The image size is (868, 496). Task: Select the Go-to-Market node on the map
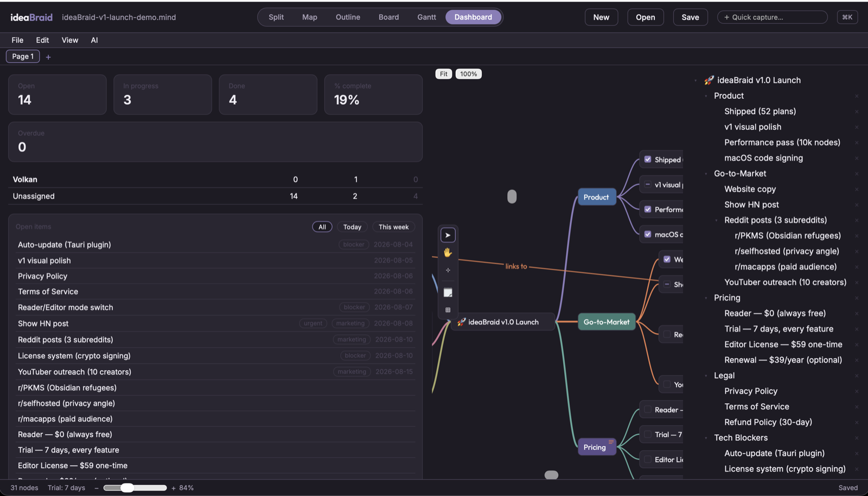pyautogui.click(x=607, y=322)
